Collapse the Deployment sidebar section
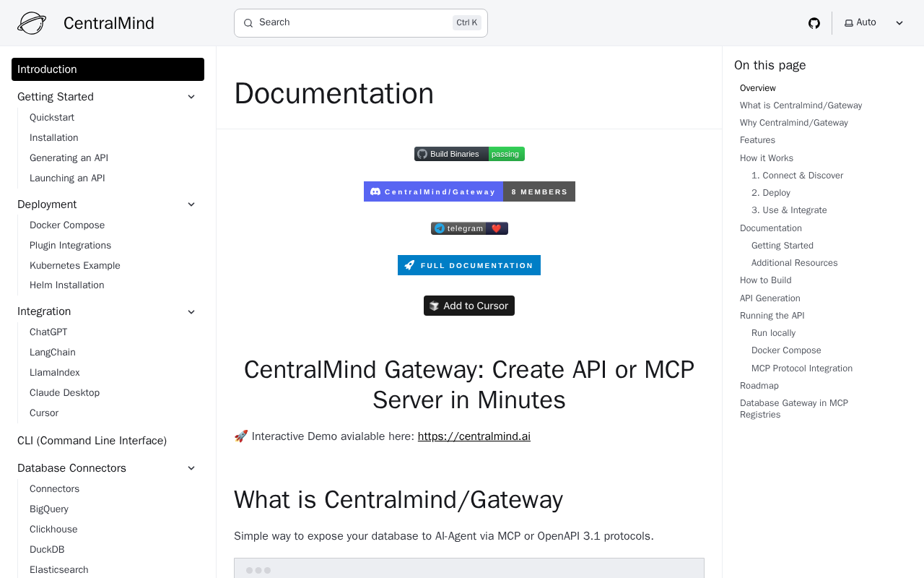Image resolution: width=924 pixels, height=578 pixels. (191, 204)
